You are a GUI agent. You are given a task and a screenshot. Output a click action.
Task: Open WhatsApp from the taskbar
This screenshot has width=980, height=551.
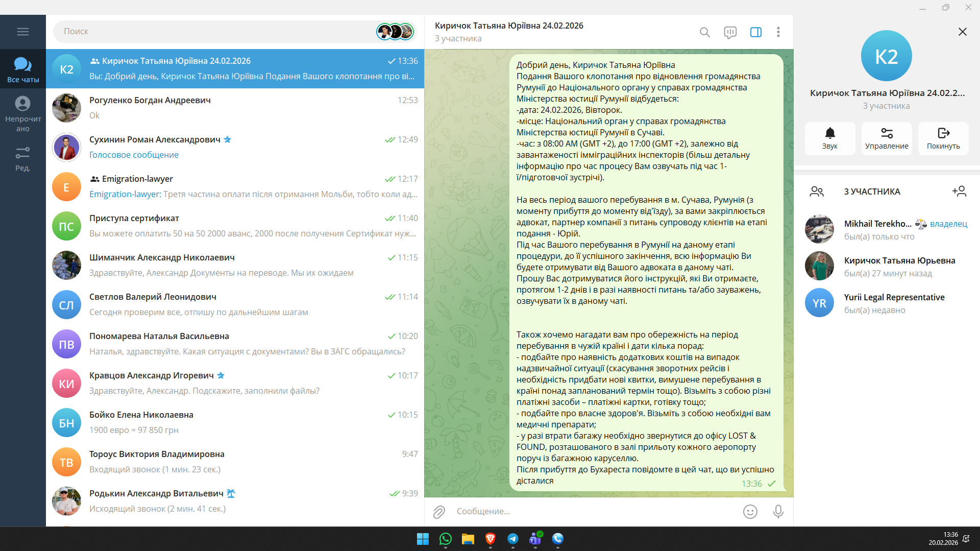pyautogui.click(x=445, y=539)
